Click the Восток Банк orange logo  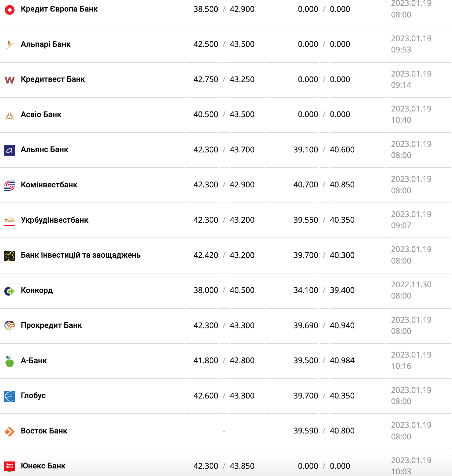coord(10,431)
